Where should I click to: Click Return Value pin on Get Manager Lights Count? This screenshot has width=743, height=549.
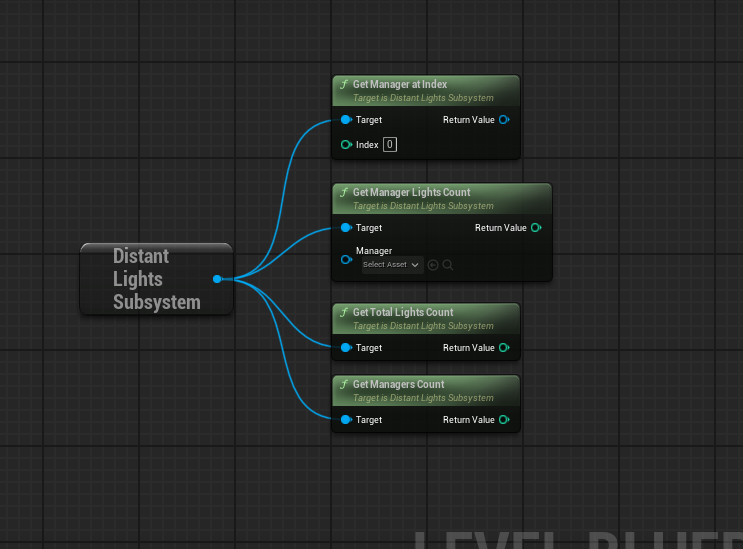click(536, 228)
